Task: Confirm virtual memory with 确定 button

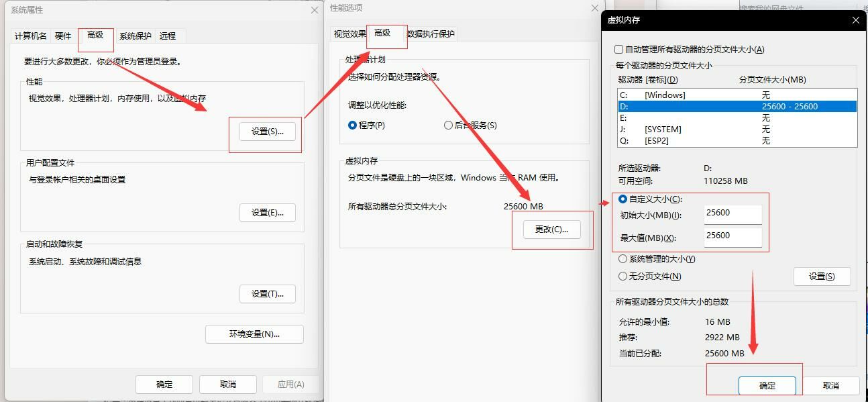Action: (767, 385)
